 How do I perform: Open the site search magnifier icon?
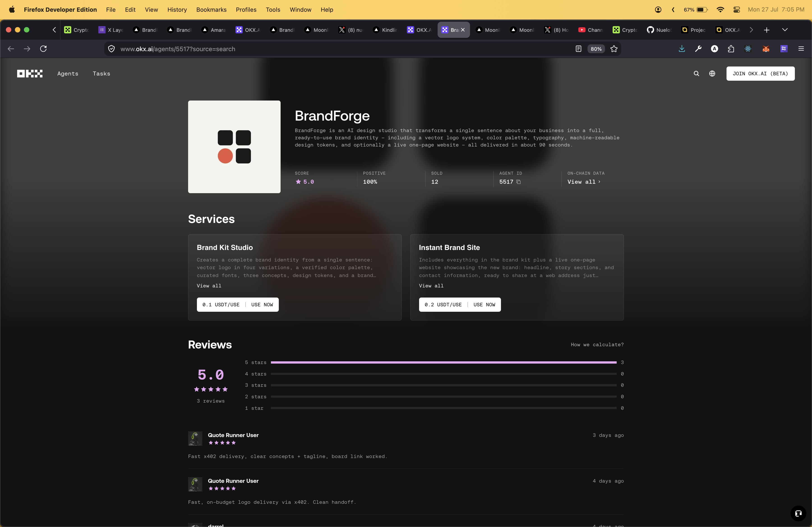click(x=696, y=74)
